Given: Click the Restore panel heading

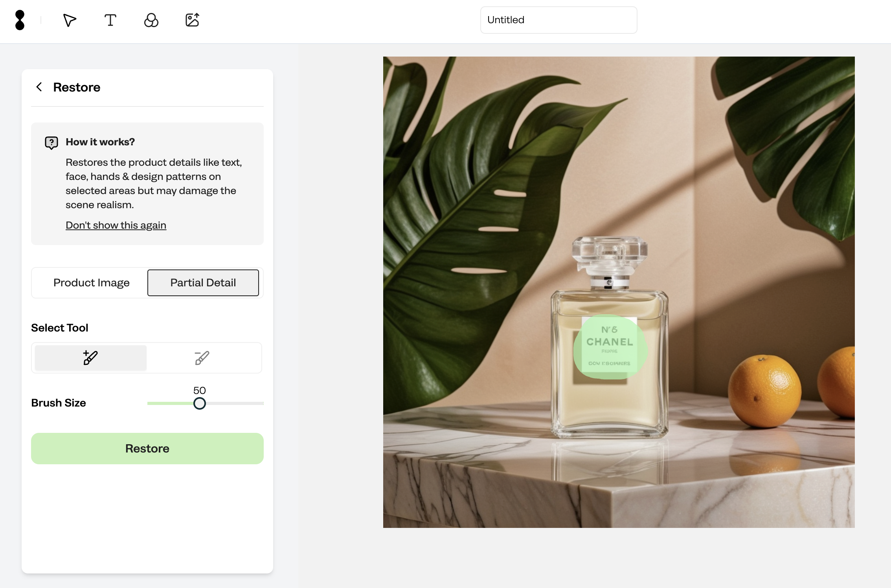Looking at the screenshot, I should [77, 87].
